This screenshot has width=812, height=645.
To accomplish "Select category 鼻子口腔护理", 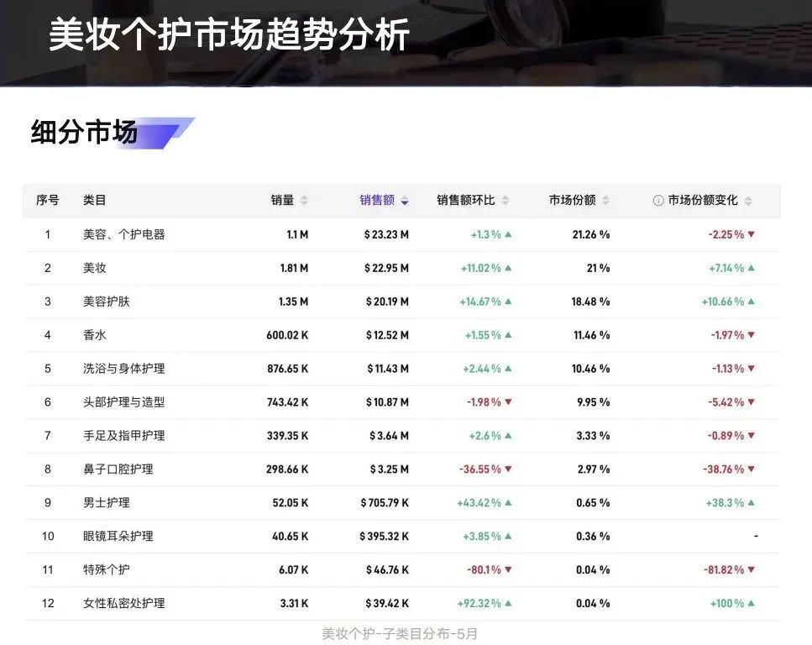I will coord(118,469).
